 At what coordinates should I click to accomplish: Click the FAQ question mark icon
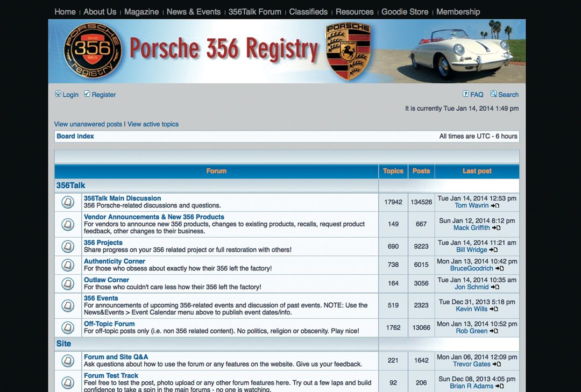tap(466, 94)
